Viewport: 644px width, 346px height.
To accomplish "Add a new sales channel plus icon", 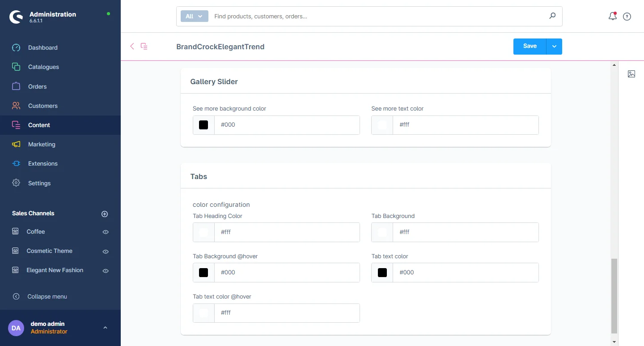I will (105, 214).
